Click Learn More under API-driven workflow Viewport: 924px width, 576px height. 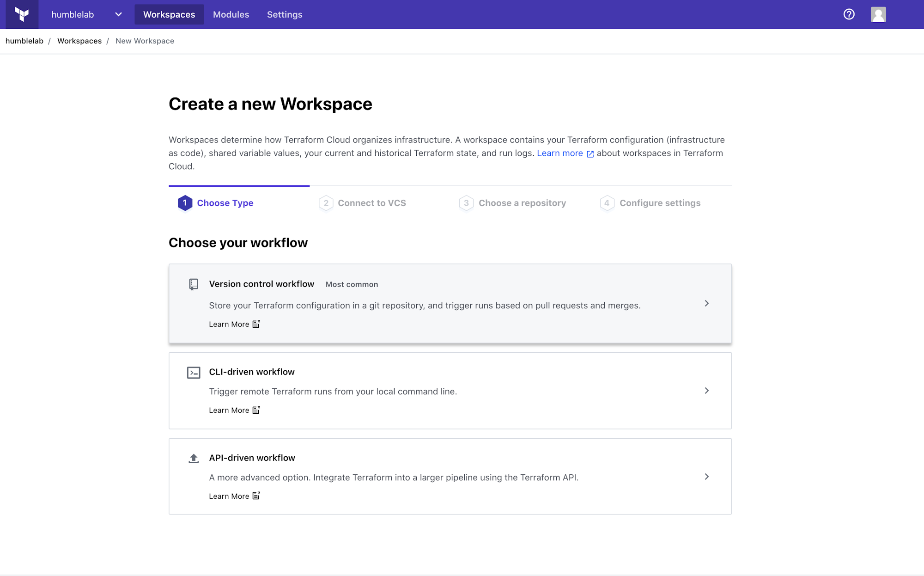(x=229, y=496)
